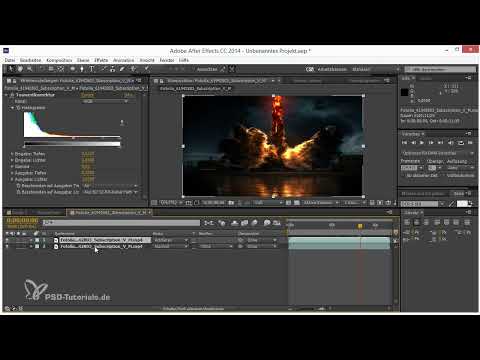This screenshot has height=360, width=480.
Task: Expand the Eingabe: Tiefen property
Action: (x=12, y=154)
